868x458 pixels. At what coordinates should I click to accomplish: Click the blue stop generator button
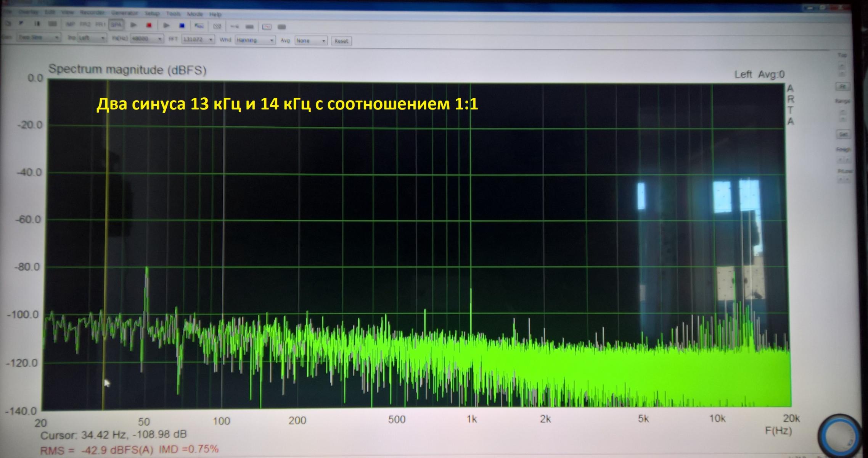pos(182,26)
